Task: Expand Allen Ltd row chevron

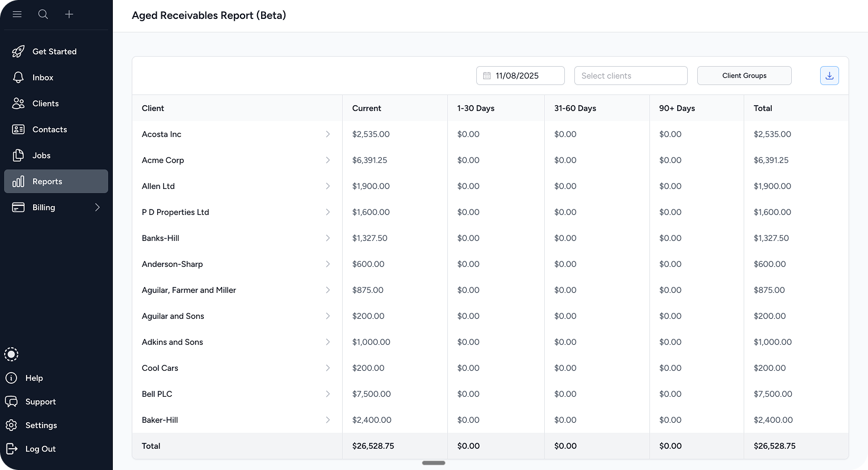Action: [328, 186]
